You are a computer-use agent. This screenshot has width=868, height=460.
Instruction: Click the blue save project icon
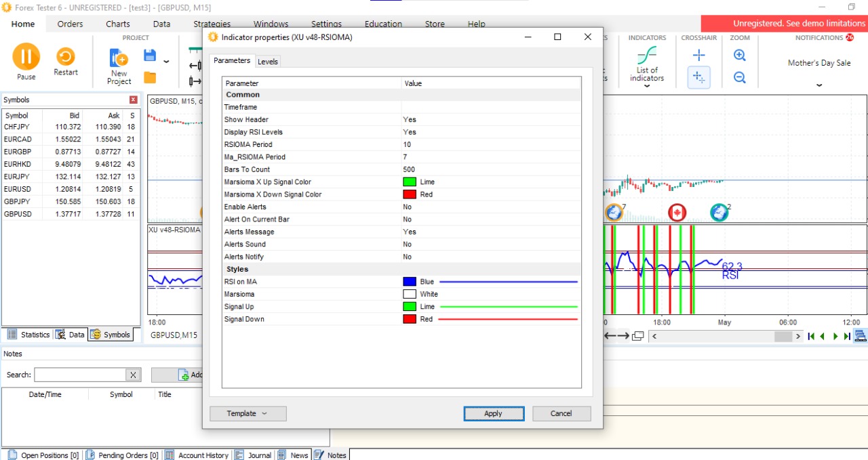150,56
